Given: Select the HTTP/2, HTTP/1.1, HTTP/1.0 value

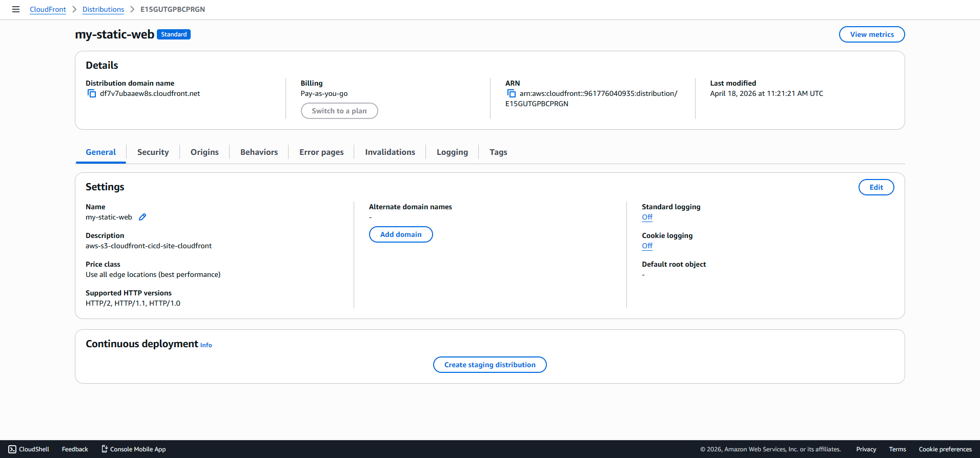Looking at the screenshot, I should pyautogui.click(x=133, y=303).
